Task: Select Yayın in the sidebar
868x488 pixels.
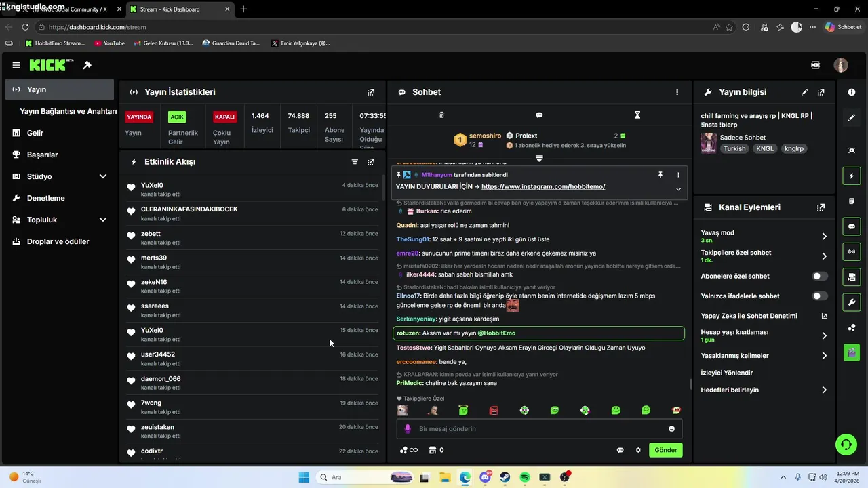Action: pos(60,89)
